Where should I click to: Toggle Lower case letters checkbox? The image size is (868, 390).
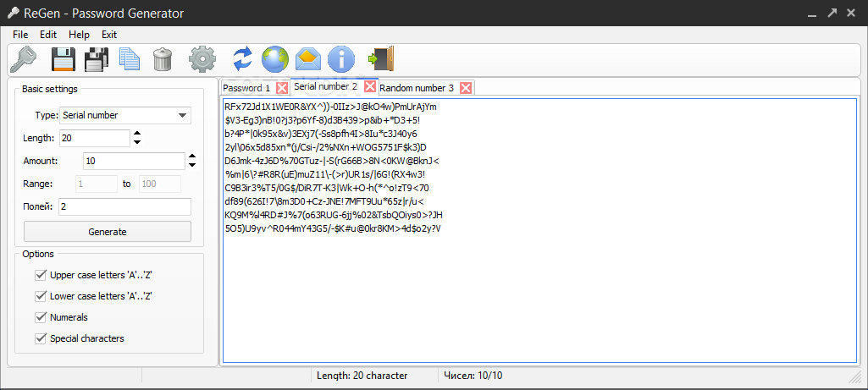40,296
